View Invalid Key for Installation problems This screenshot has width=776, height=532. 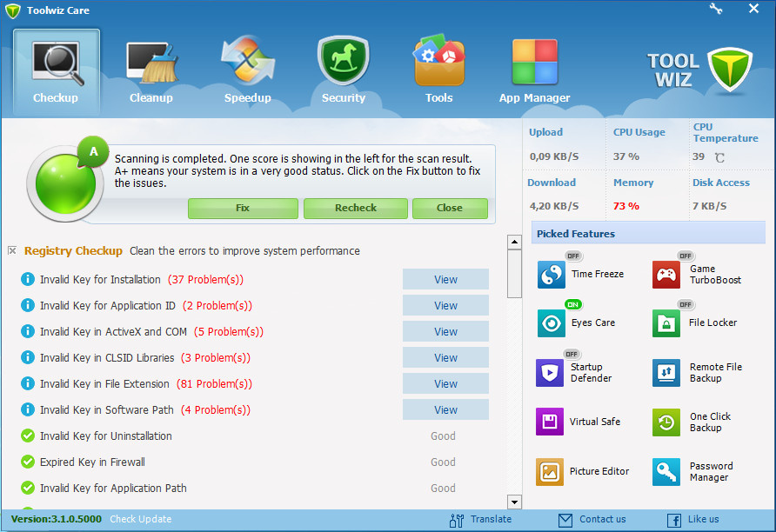point(445,279)
